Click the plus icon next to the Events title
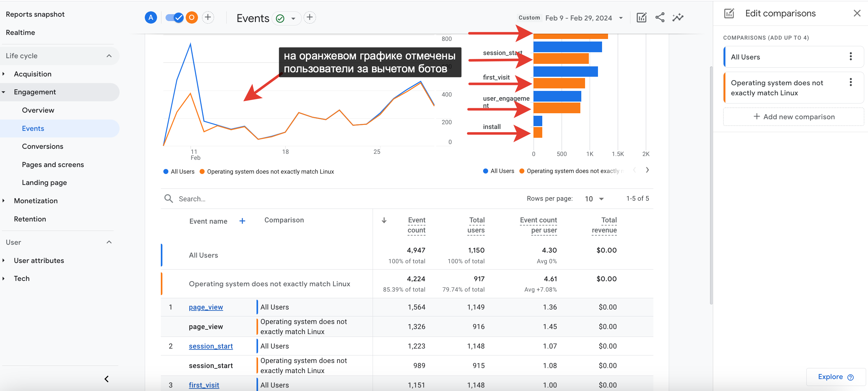 tap(310, 17)
